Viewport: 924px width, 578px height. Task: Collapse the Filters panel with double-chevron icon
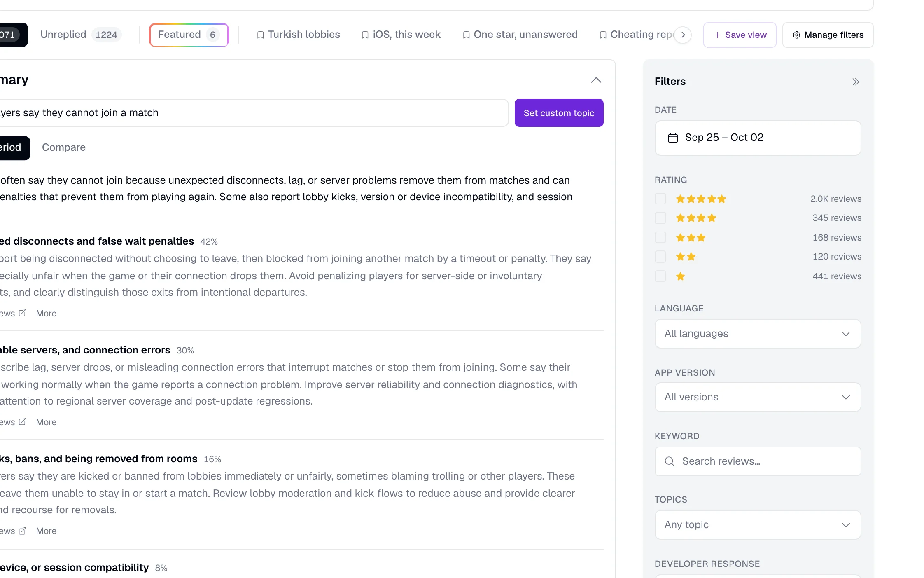tap(856, 82)
